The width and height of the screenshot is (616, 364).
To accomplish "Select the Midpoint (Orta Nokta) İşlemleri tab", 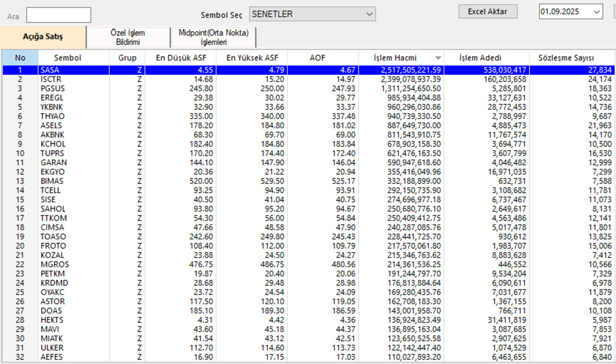I will click(214, 37).
